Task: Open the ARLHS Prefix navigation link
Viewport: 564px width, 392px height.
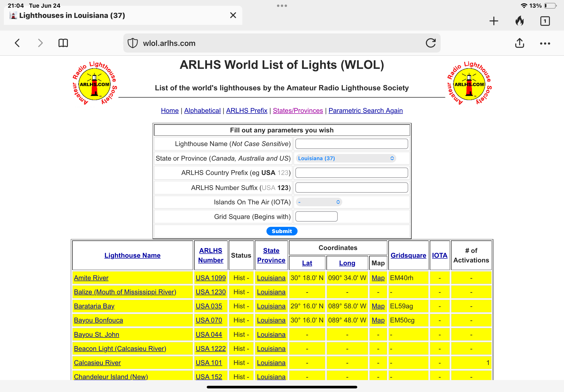Action: click(247, 110)
